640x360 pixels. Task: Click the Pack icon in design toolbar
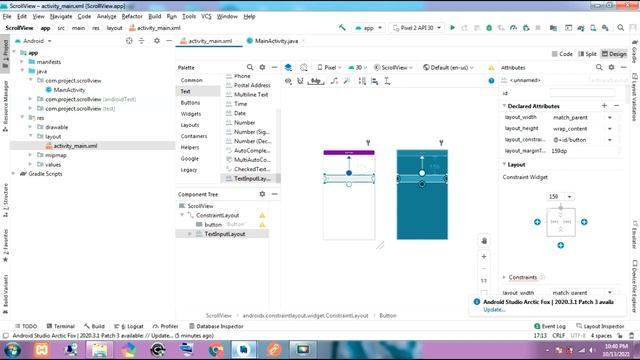tap(362, 81)
